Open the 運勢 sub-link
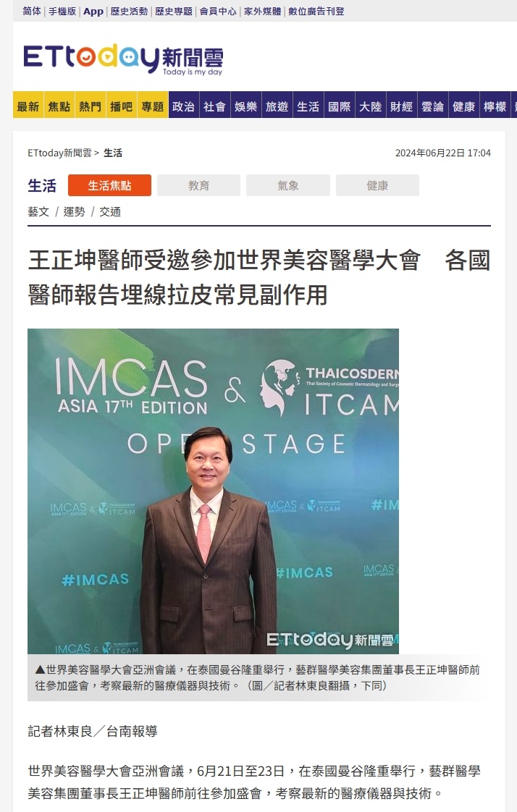The width and height of the screenshot is (517, 812). [x=74, y=212]
